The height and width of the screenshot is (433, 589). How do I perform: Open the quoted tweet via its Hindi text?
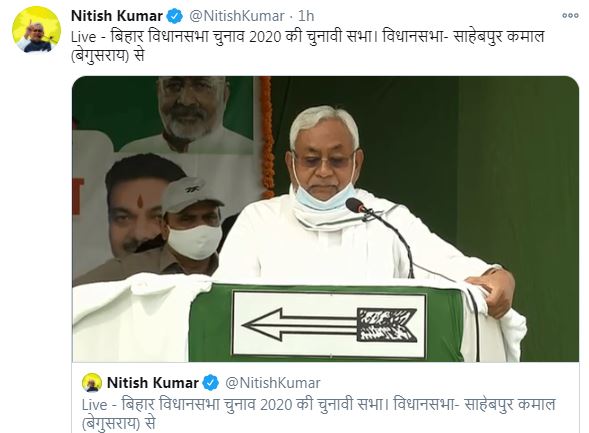pyautogui.click(x=319, y=414)
